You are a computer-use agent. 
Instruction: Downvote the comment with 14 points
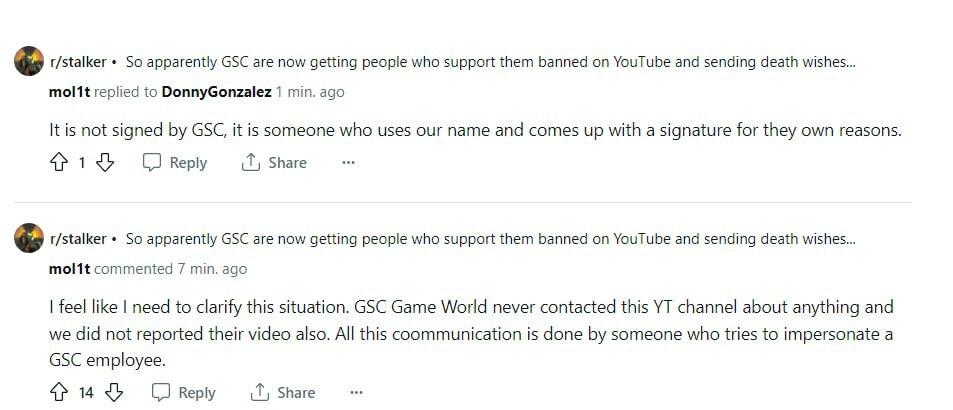[114, 393]
